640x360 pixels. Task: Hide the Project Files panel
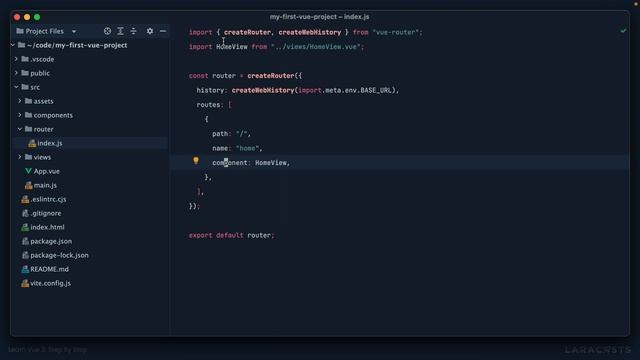pos(163,31)
